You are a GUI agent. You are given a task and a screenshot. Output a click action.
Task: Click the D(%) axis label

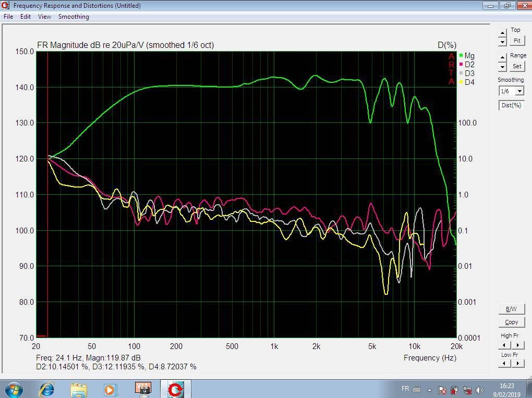pos(447,45)
